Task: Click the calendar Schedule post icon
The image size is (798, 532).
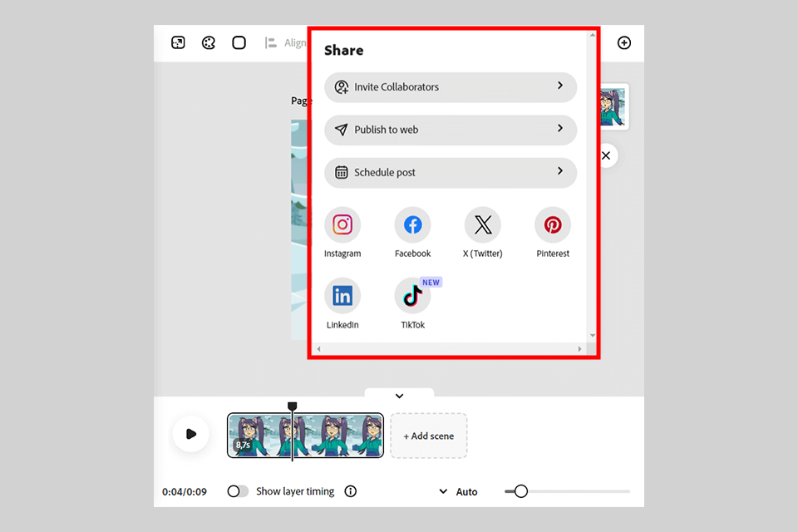Action: (x=342, y=173)
